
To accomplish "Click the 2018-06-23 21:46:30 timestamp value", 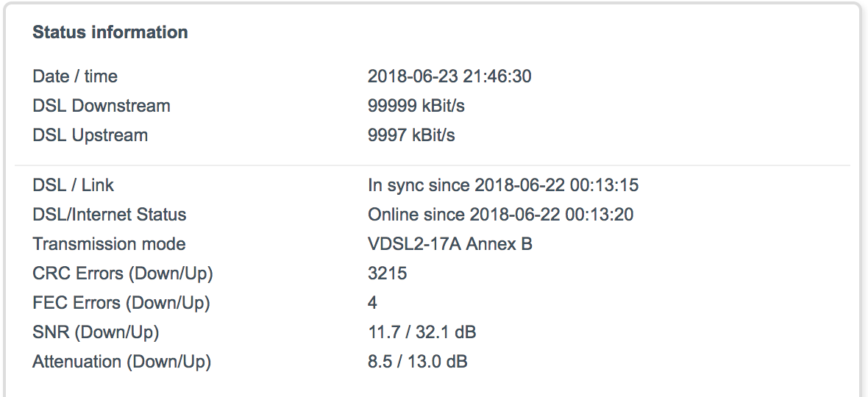I will click(449, 76).
